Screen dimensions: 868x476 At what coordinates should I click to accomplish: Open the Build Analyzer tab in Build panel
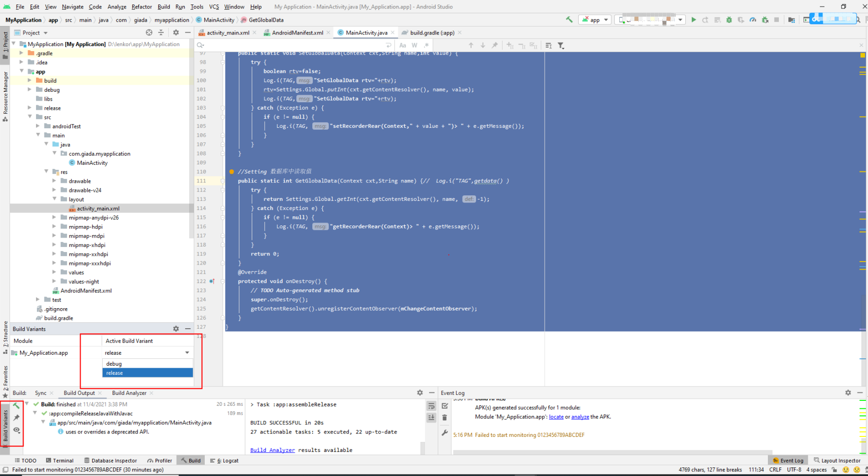click(129, 393)
